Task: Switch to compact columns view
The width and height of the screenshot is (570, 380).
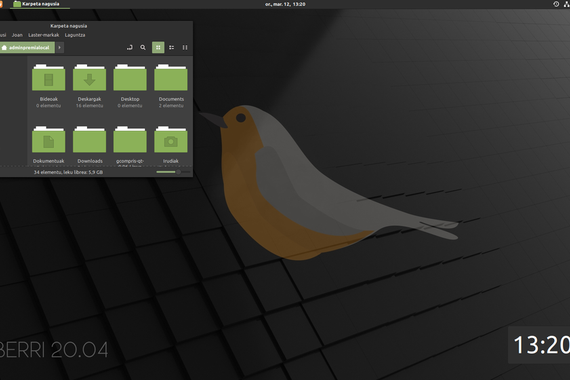Action: click(185, 47)
